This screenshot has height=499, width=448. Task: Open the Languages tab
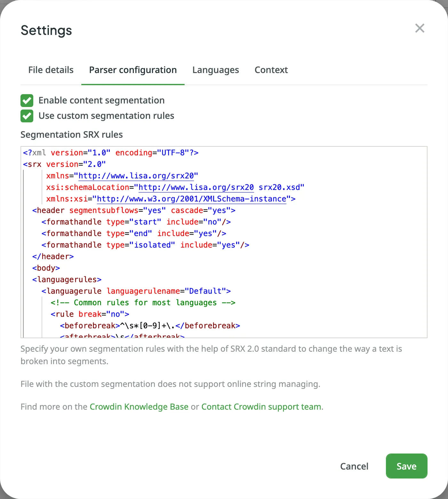pyautogui.click(x=215, y=70)
